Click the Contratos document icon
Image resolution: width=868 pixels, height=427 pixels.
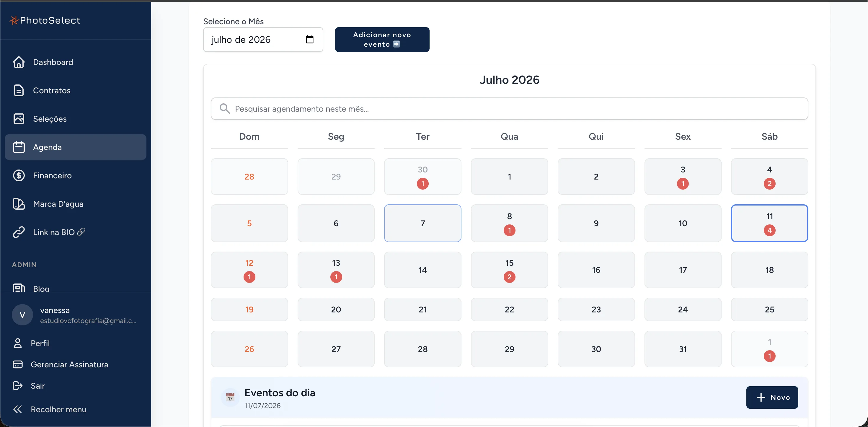(19, 90)
